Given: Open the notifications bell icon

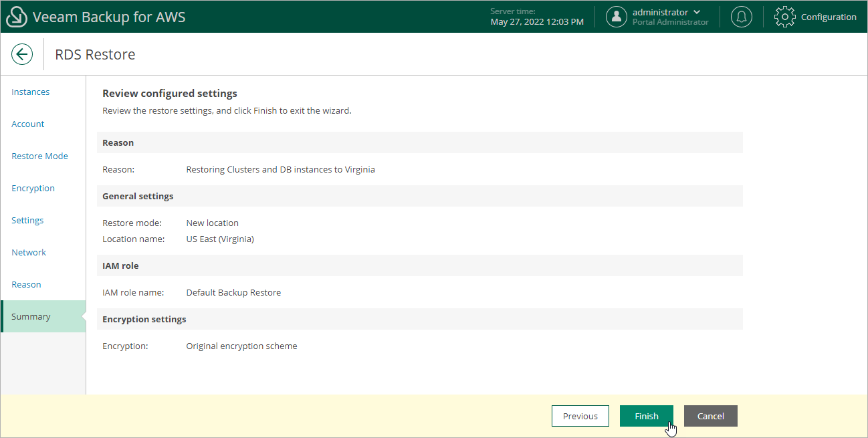Looking at the screenshot, I should point(741,17).
